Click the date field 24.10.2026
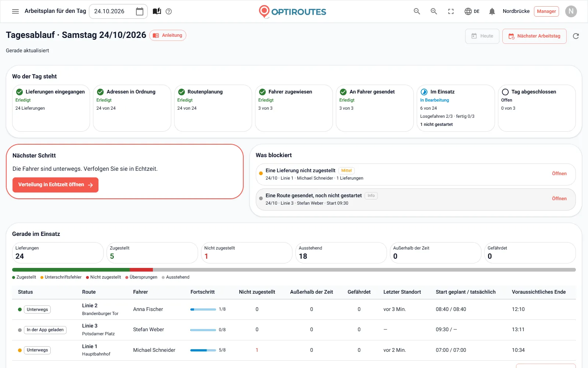Screen dimensions: 588x368 click(118, 11)
